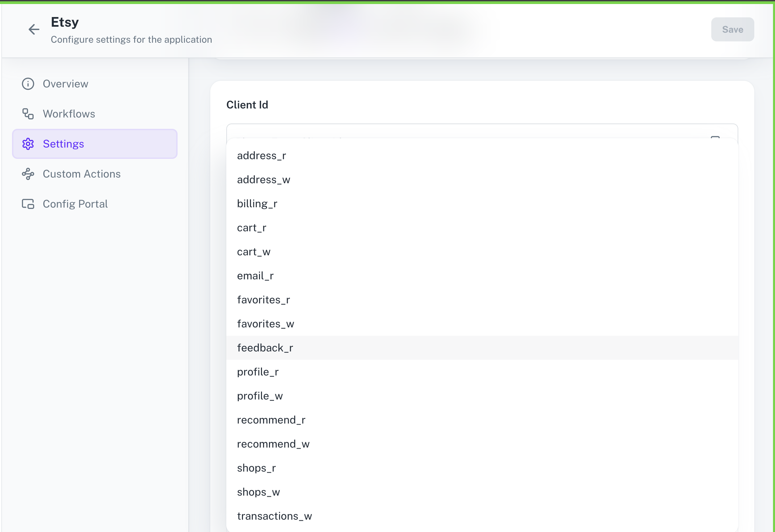Select the shops_r scope
Image resolution: width=775 pixels, height=532 pixels.
tap(256, 468)
